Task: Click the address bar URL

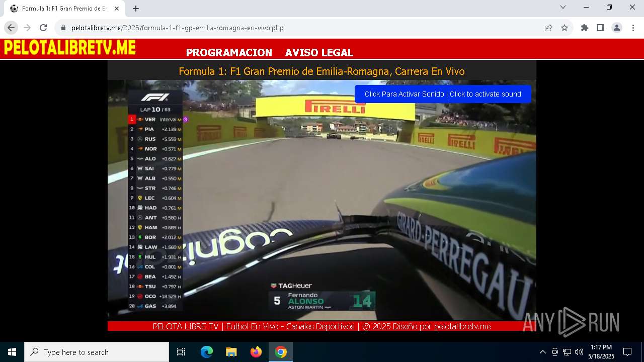Action: coord(178,28)
